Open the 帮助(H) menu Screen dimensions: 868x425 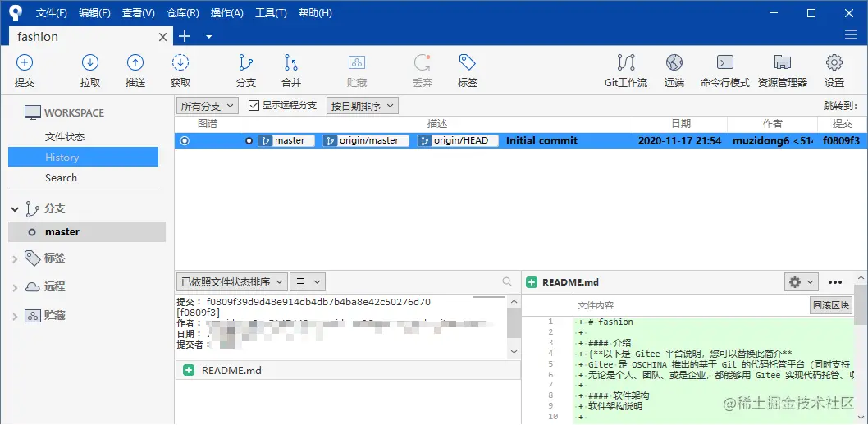tap(315, 13)
